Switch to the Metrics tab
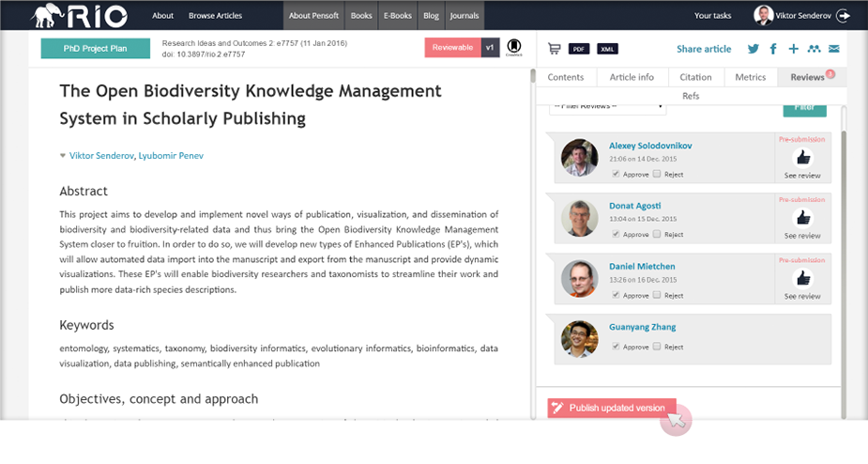Screen dimensions: 868x464 click(x=750, y=77)
